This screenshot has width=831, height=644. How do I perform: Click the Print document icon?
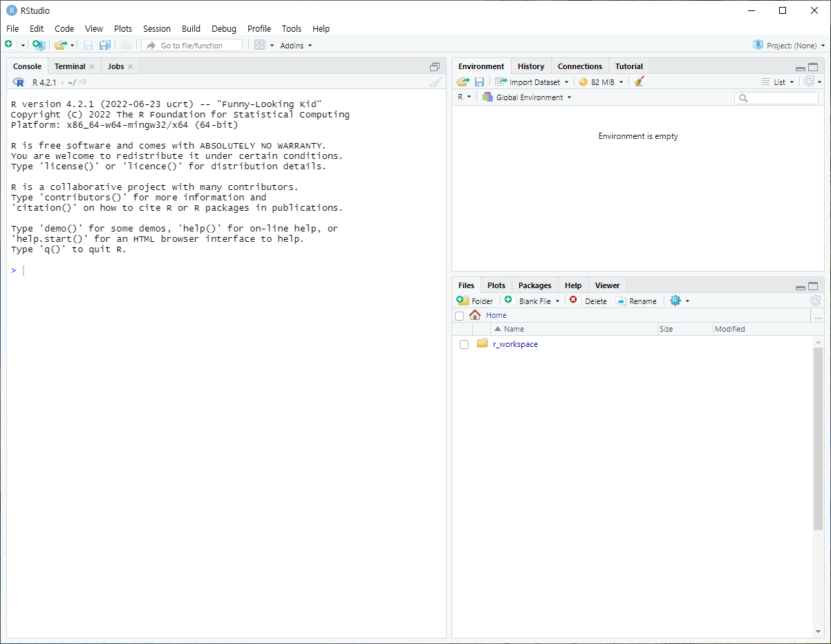coord(126,45)
